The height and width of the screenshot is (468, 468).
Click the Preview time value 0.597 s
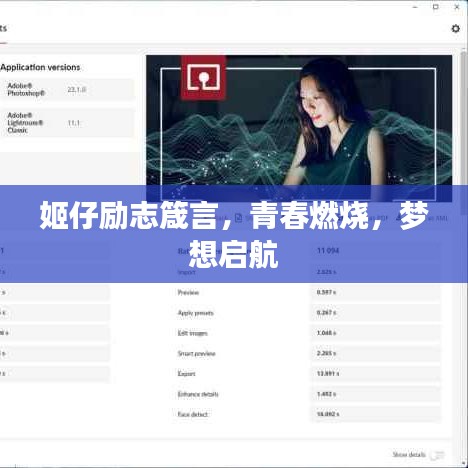pos(326,292)
